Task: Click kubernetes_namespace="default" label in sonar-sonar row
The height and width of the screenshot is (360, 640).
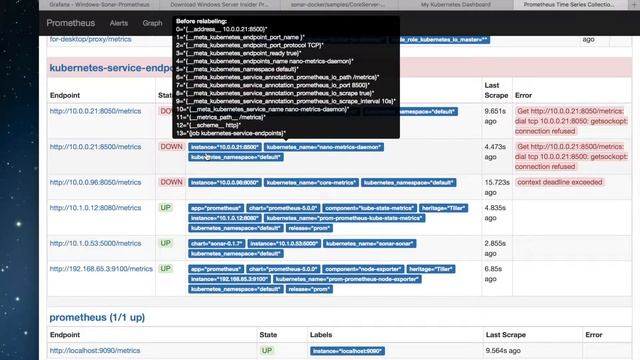Action: pyautogui.click(x=236, y=253)
